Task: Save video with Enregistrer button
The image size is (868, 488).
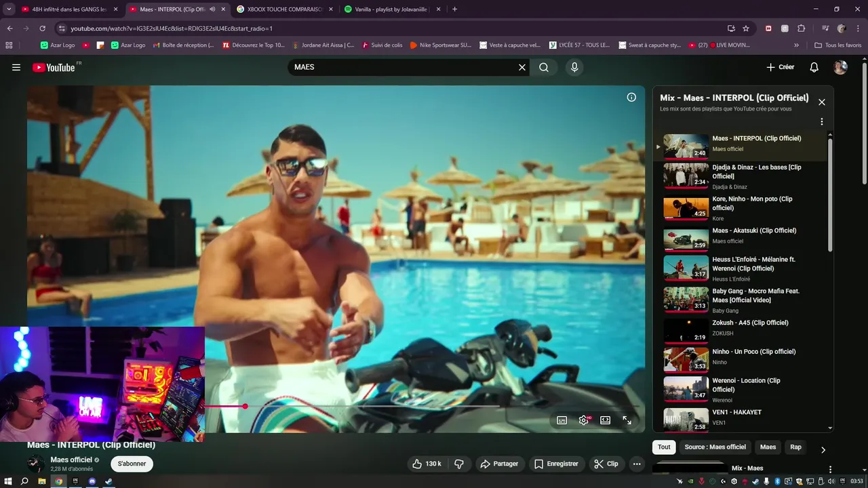Action: coord(556,464)
